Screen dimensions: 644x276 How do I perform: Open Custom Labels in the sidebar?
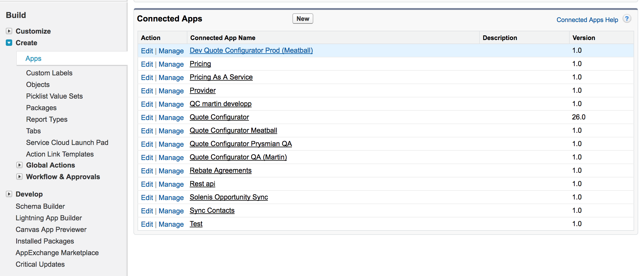coord(49,73)
